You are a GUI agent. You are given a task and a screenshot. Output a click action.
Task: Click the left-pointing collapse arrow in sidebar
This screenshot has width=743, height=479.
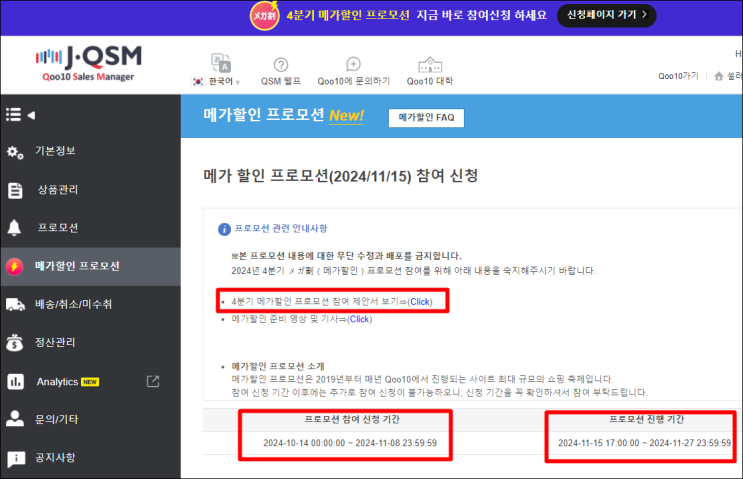(x=31, y=115)
